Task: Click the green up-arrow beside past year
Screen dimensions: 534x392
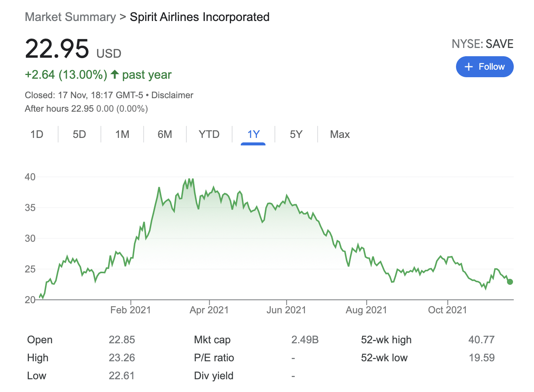Action: (115, 74)
